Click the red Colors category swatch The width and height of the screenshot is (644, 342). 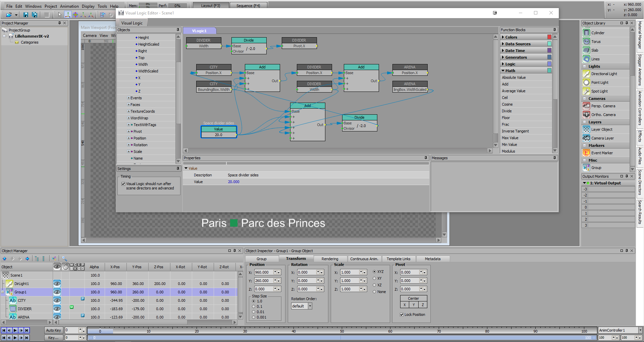point(549,37)
